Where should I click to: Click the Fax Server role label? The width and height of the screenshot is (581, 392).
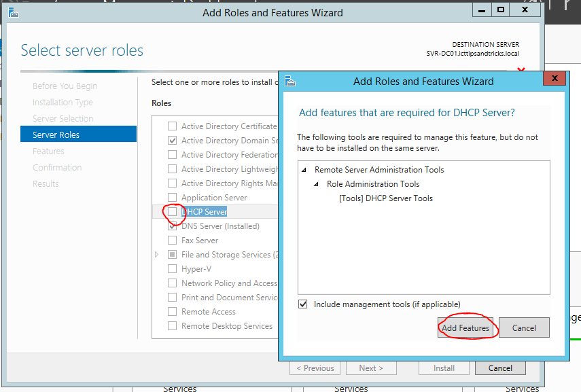click(x=200, y=240)
